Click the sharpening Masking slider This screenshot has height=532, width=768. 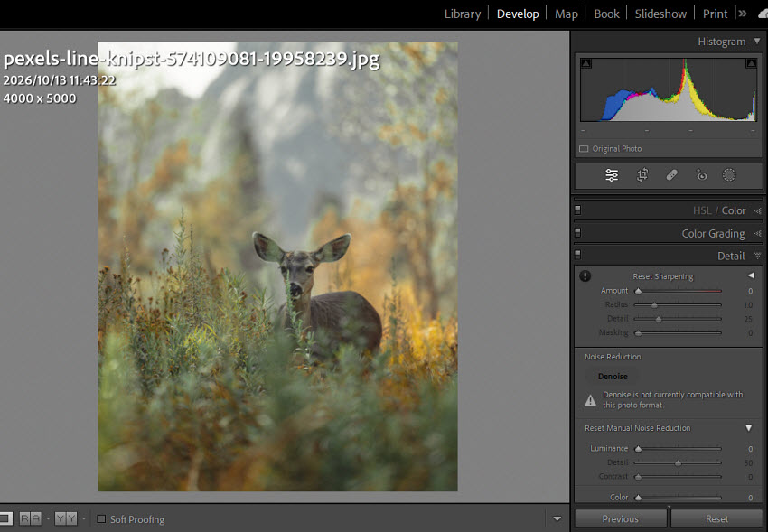point(678,333)
